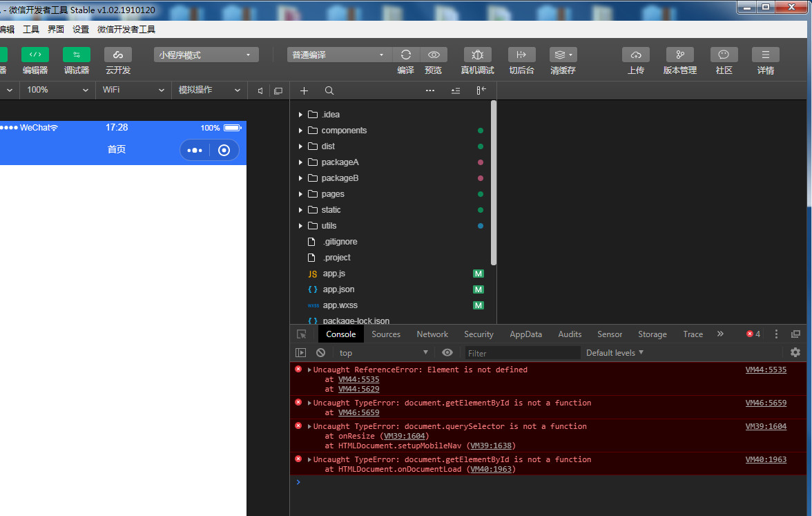Open the normal compile dropdown
Viewport: 812px width, 516px height.
point(339,55)
